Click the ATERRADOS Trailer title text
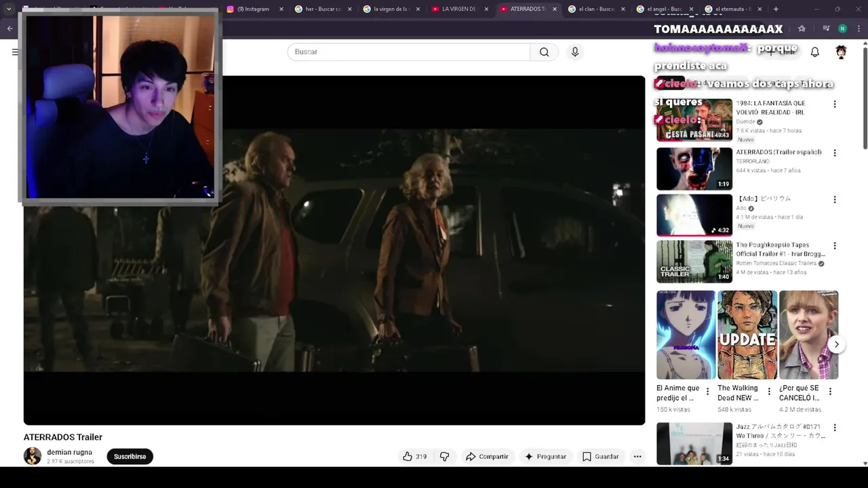 click(63, 437)
